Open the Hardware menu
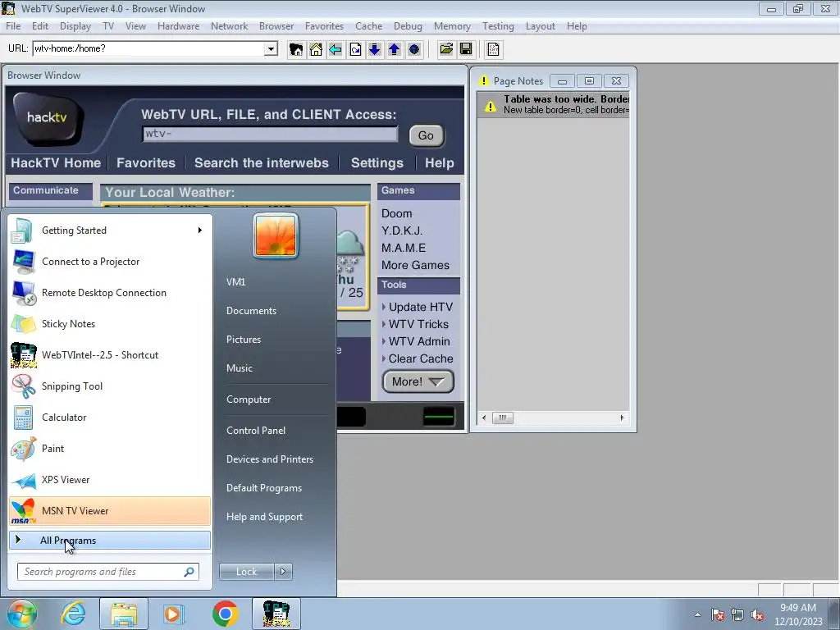The height and width of the screenshot is (630, 840). [x=178, y=26]
